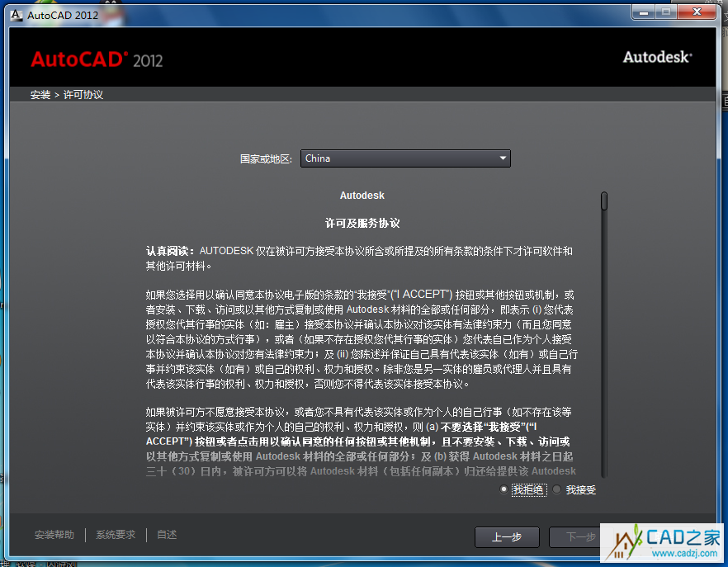Open the 系统要求 link

point(116,535)
